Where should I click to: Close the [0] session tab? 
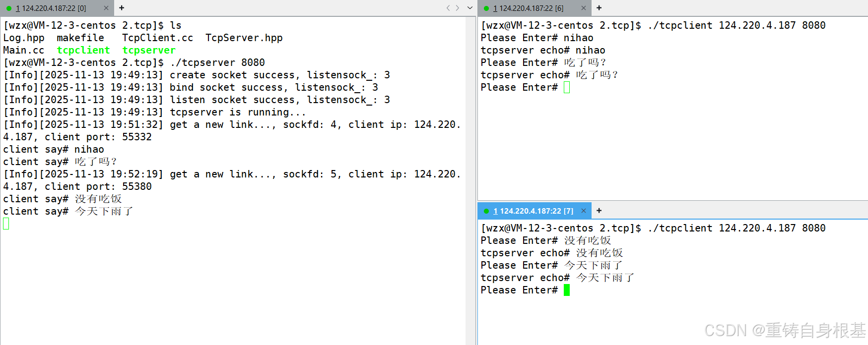click(106, 8)
